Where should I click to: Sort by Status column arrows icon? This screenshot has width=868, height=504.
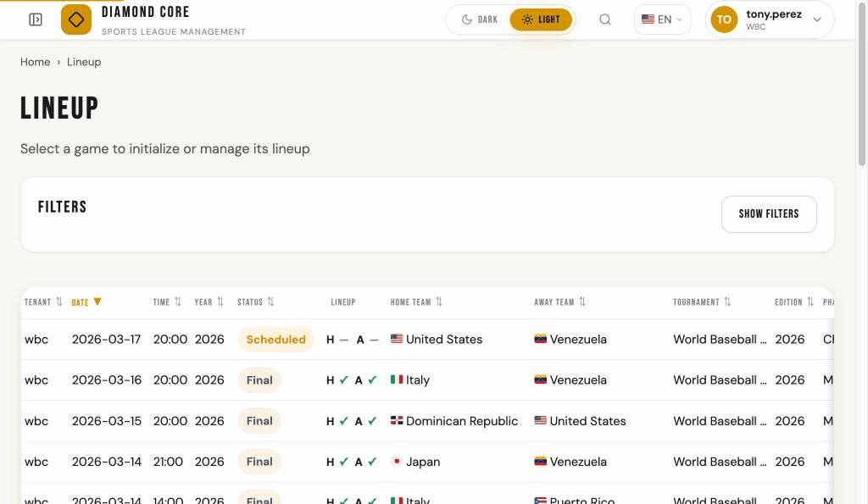(271, 302)
